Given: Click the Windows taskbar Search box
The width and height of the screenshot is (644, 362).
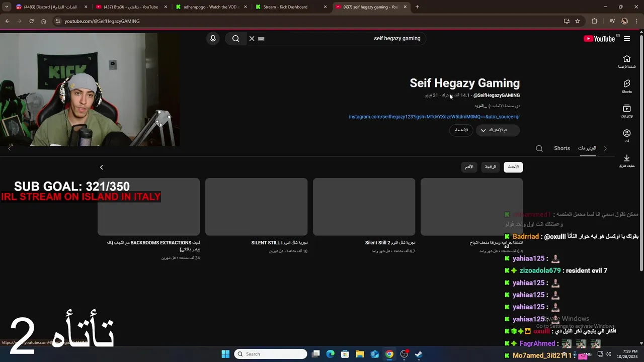Looking at the screenshot, I should (271, 354).
